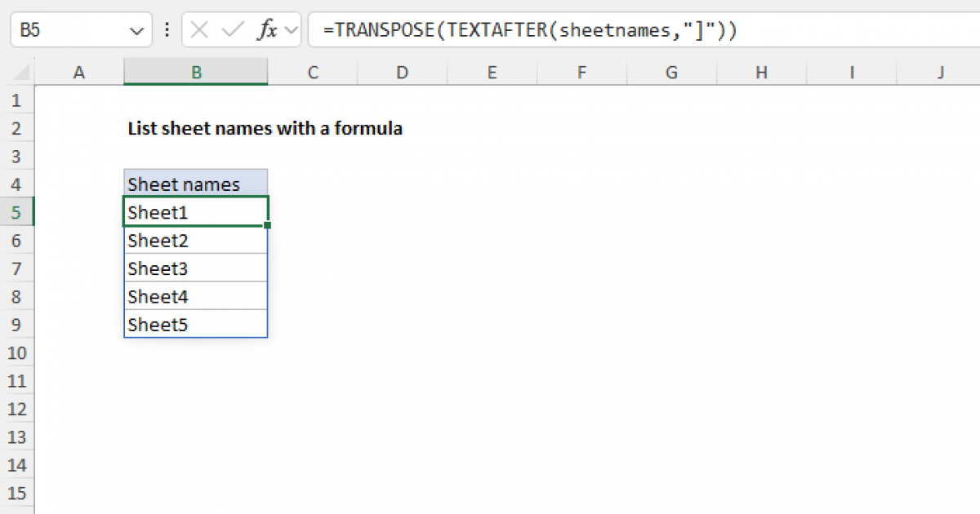980x514 pixels.
Task: Open the fx function dropdown arrow
Action: (x=290, y=29)
